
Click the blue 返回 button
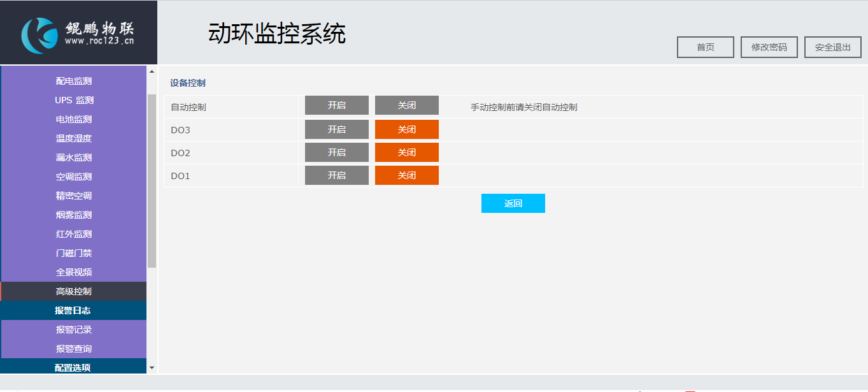coord(513,203)
